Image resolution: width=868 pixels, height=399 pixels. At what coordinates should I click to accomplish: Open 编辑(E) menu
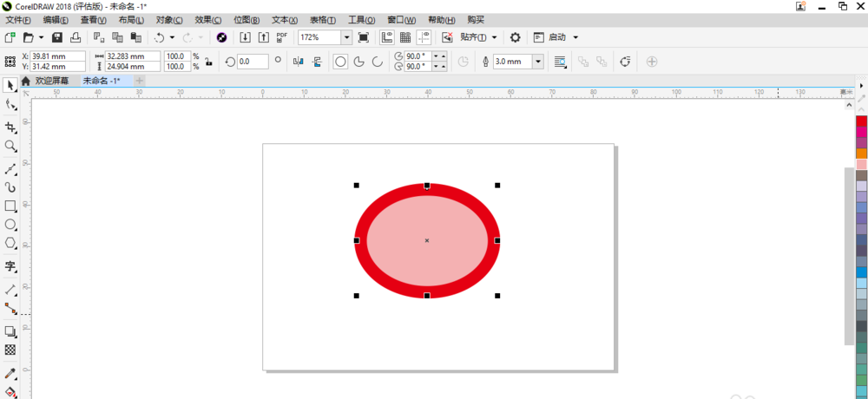(56, 20)
